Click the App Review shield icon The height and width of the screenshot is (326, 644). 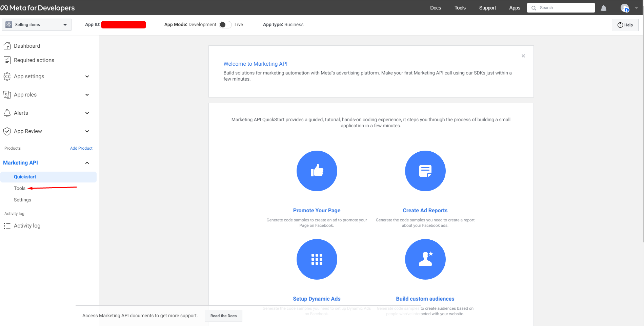pos(7,131)
